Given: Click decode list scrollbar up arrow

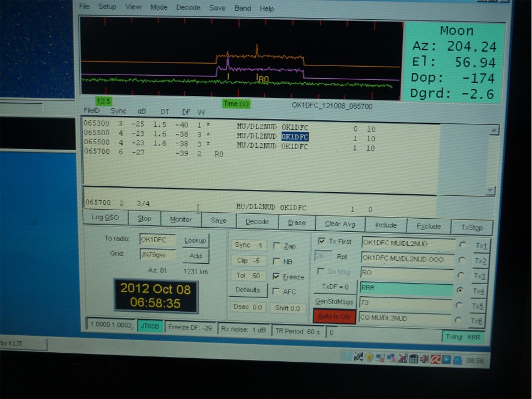Looking at the screenshot, I should [494, 130].
